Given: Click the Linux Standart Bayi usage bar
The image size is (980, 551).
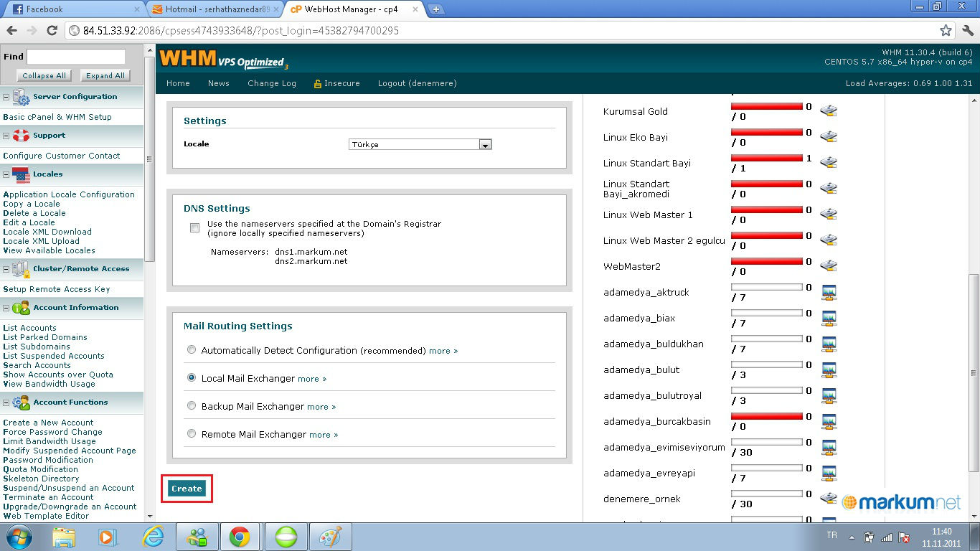Looking at the screenshot, I should pos(767,158).
